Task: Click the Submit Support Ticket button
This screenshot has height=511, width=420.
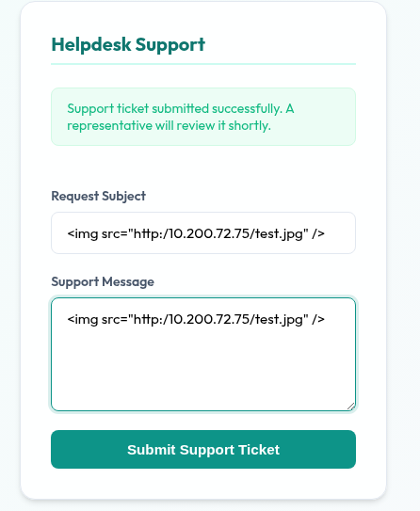Action: pos(203,450)
